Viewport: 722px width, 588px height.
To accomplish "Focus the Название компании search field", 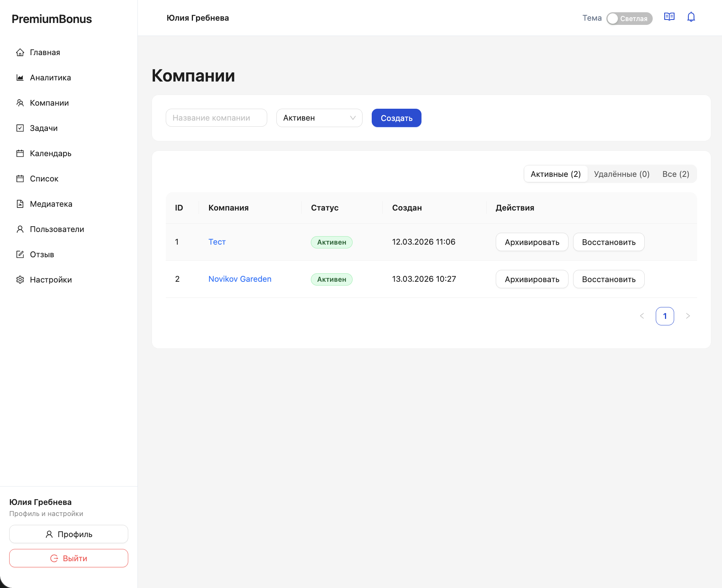I will (216, 118).
